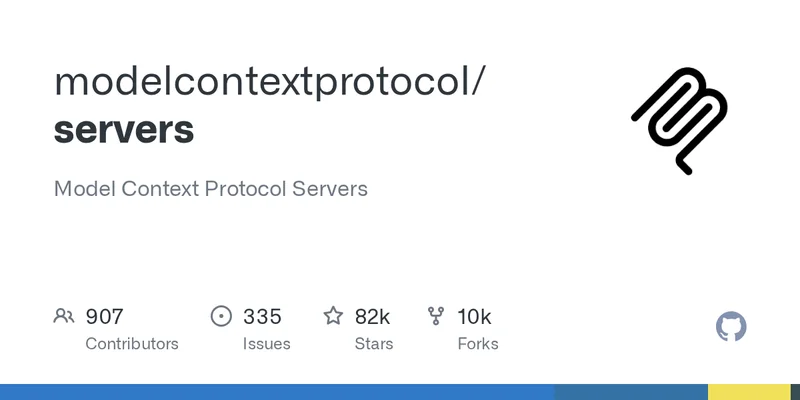800x400 pixels.
Task: Click the 82k stars count
Action: (372, 317)
